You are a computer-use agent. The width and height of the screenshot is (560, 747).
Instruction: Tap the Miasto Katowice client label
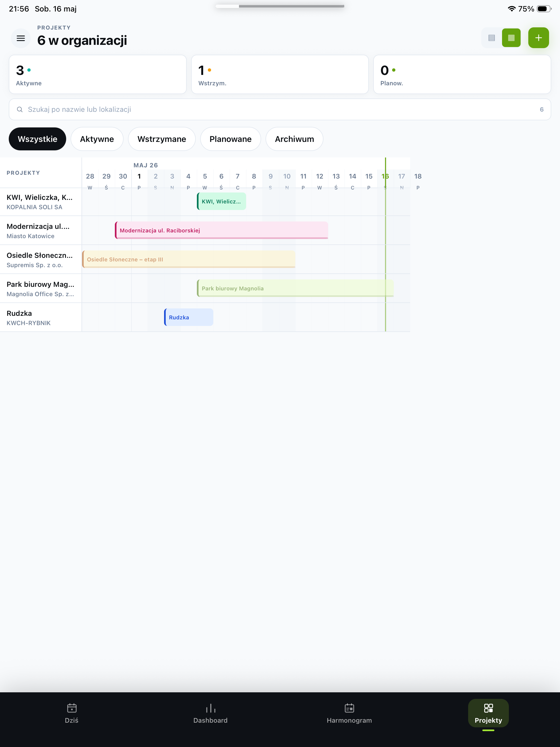30,236
